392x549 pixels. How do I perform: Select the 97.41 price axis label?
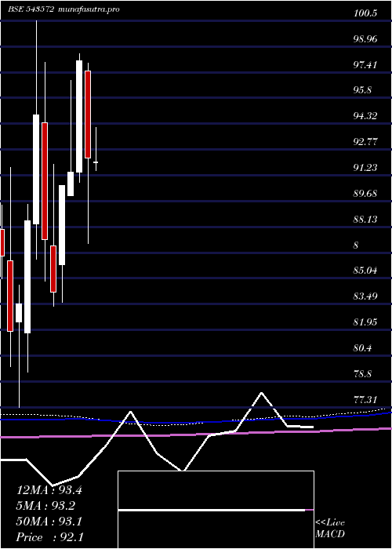[x=365, y=64]
